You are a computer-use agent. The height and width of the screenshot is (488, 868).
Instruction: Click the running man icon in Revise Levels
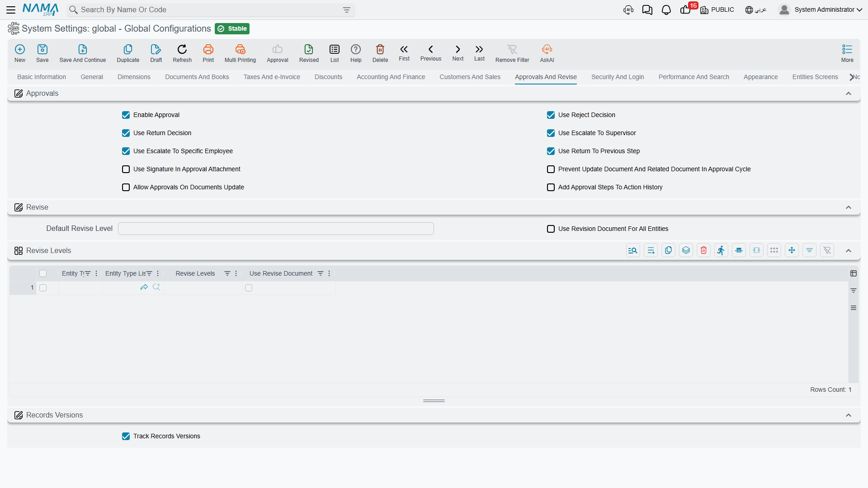[x=721, y=250]
